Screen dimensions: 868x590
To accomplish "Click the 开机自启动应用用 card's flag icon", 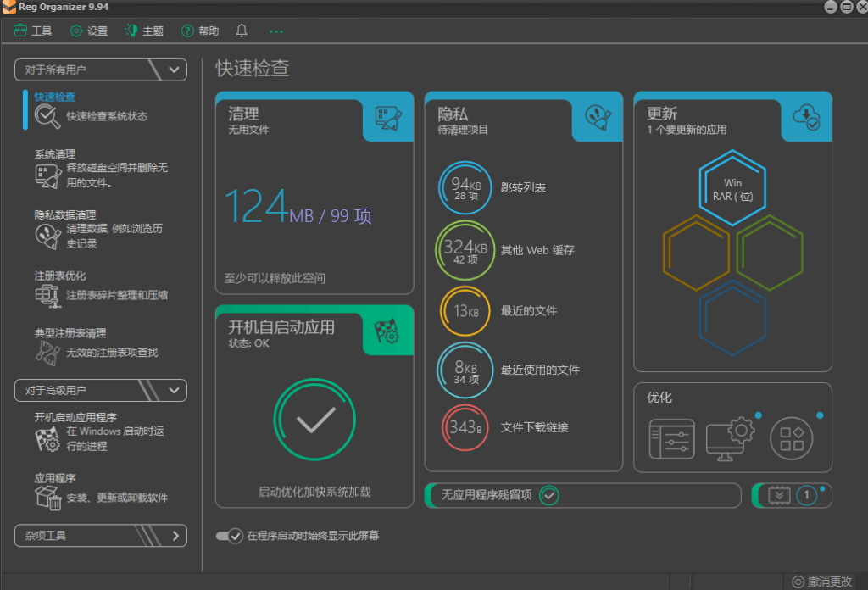I will (x=387, y=331).
